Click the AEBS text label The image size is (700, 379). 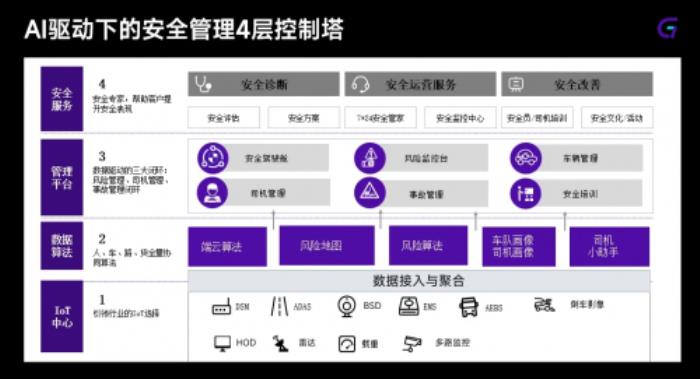pos(494,308)
